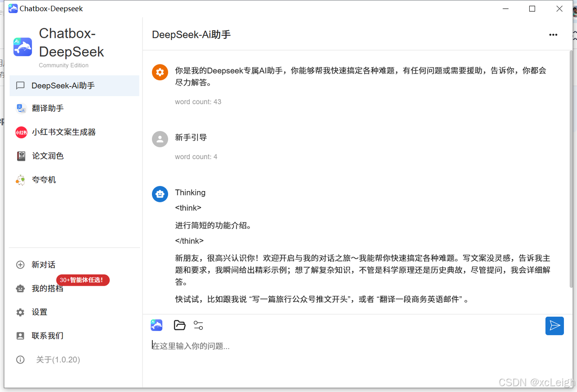Open the 翻译助手 conversation
Image resolution: width=577 pixels, height=392 pixels.
pos(74,108)
